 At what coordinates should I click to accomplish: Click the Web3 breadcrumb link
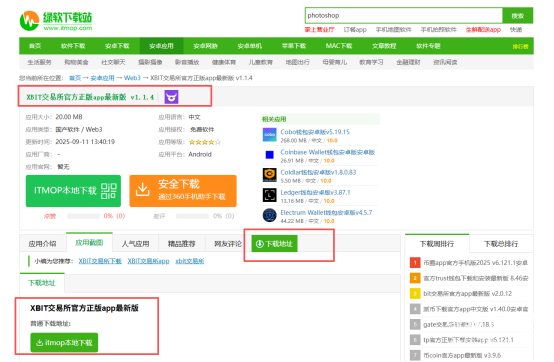pos(132,78)
